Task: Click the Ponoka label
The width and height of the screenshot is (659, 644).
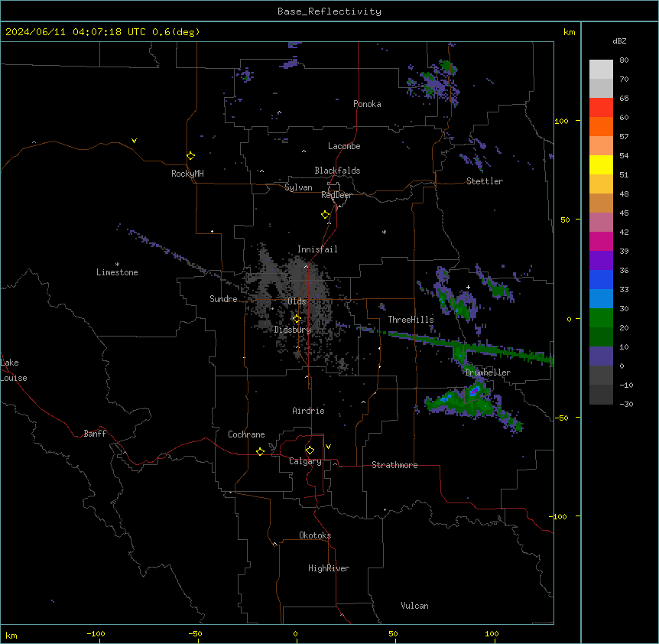Action: coord(367,104)
